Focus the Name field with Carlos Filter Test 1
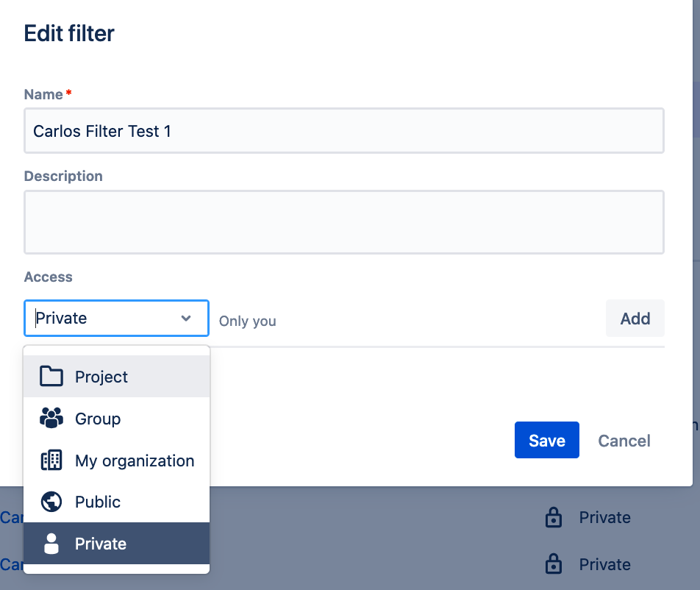This screenshot has width=700, height=590. [343, 132]
